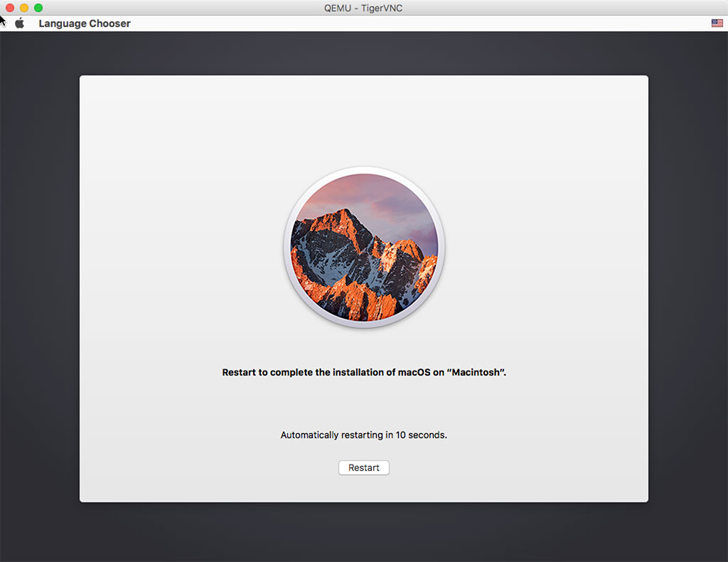Image resolution: width=728 pixels, height=562 pixels.
Task: Open the US flag input source menu
Action: click(x=717, y=23)
